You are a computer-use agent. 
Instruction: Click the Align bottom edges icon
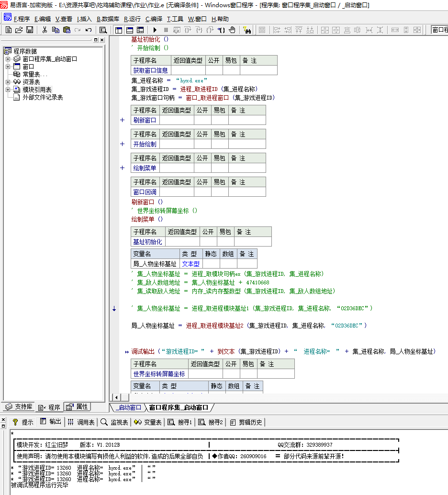(310, 30)
